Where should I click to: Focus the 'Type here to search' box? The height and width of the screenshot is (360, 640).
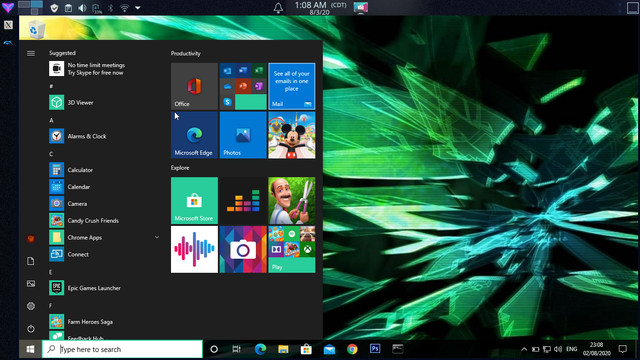tap(122, 349)
